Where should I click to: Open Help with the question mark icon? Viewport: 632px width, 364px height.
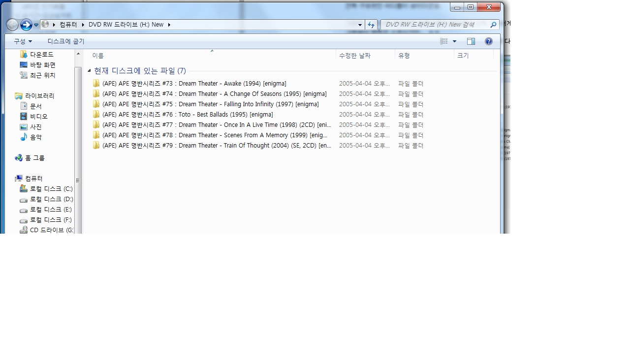point(489,41)
